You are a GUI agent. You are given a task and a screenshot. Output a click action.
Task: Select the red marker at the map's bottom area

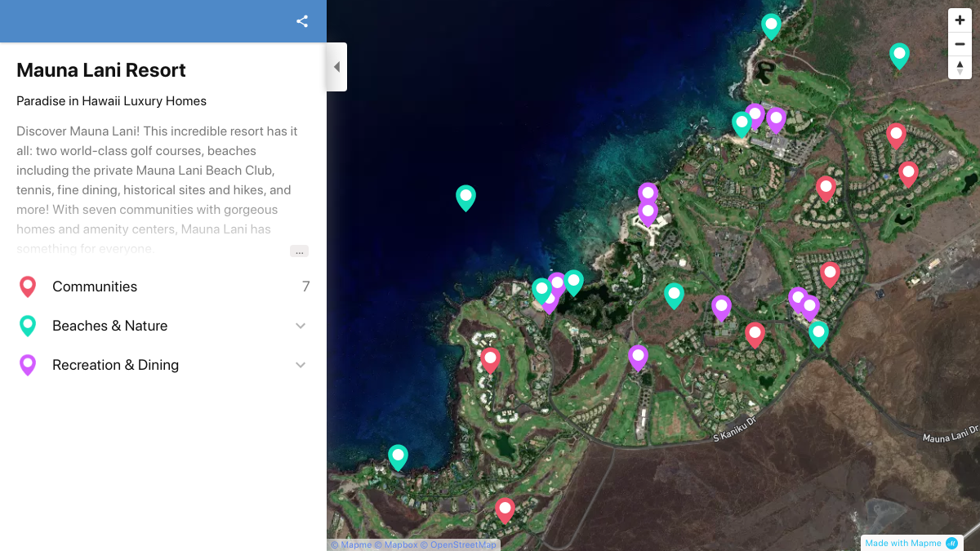click(x=505, y=509)
